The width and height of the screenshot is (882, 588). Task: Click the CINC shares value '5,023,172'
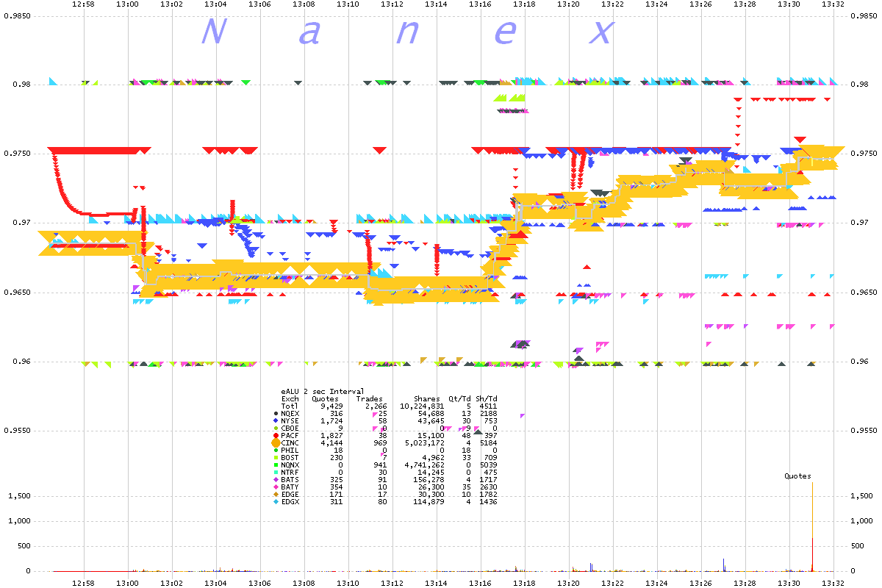(424, 443)
